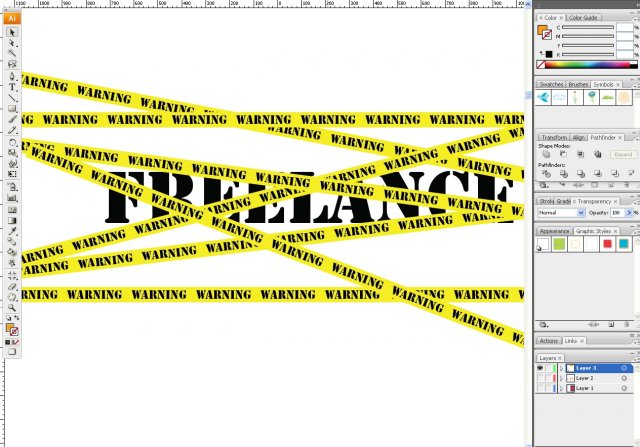
Task: Show Layer 2 via its visibility box
Action: click(540, 378)
